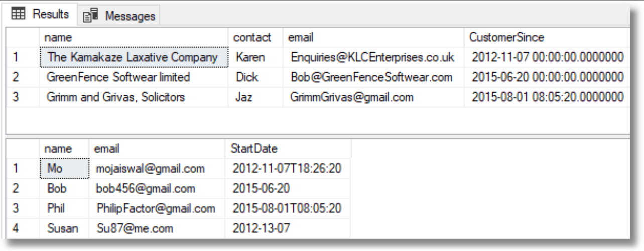Switch to the Messages tab
The width and height of the screenshot is (644, 251).
click(x=118, y=15)
